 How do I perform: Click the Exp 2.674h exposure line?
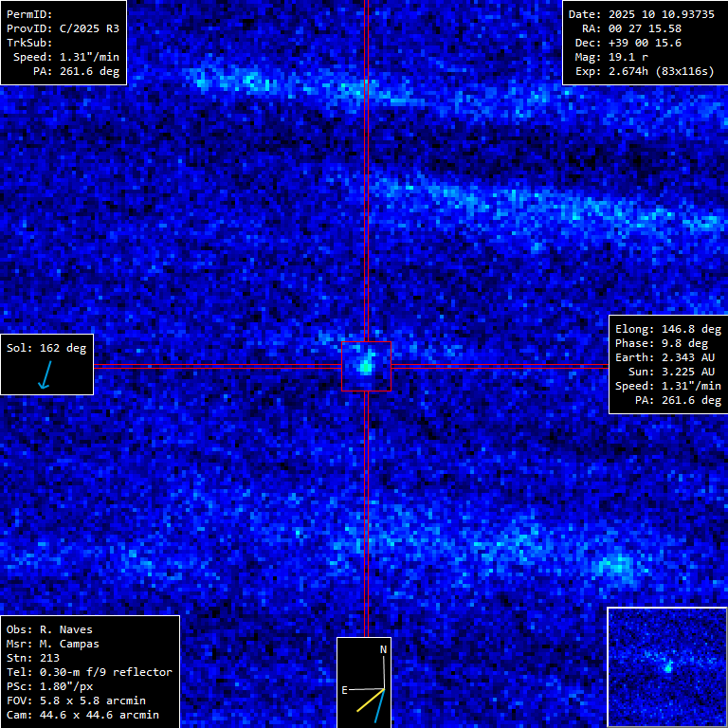pyautogui.click(x=645, y=71)
